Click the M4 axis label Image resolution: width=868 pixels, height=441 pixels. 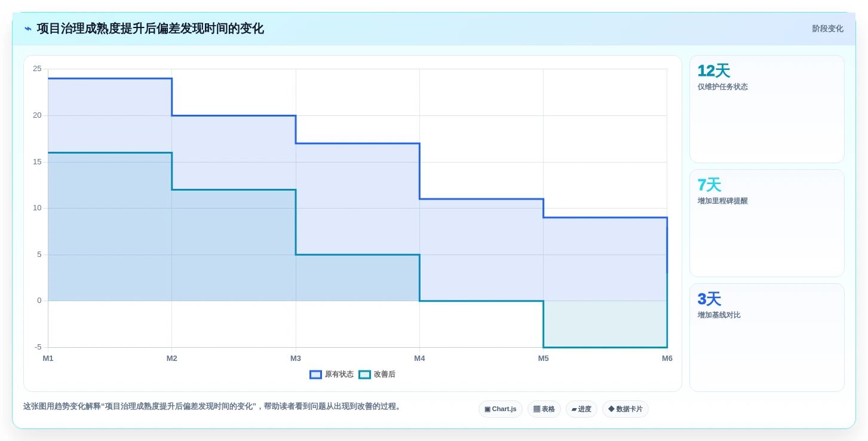[x=419, y=359]
